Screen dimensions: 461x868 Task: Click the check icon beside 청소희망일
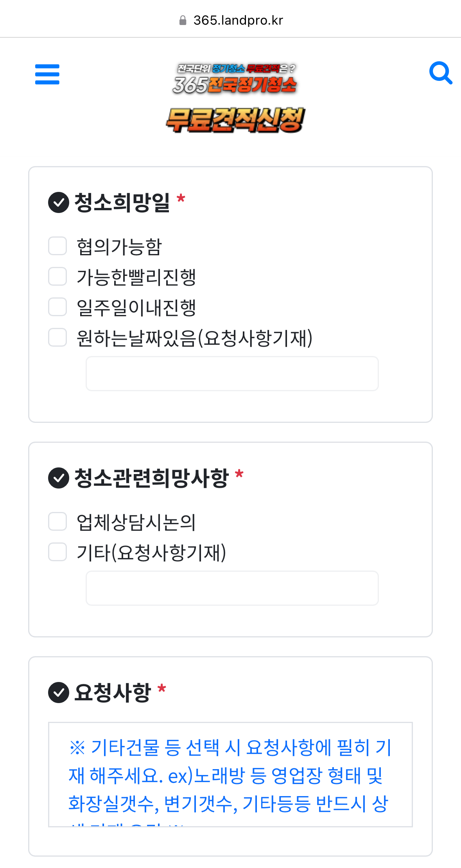59,202
